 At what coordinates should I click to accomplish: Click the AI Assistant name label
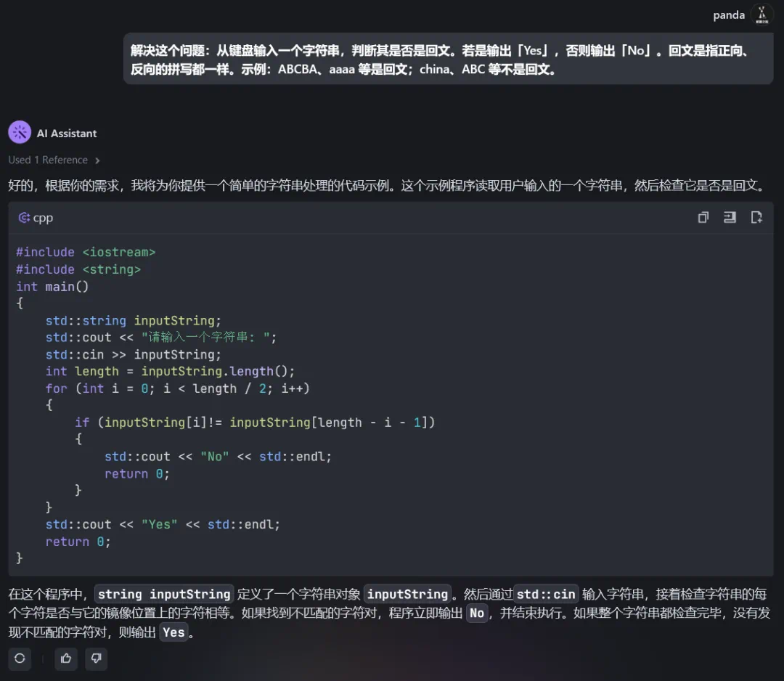point(67,134)
